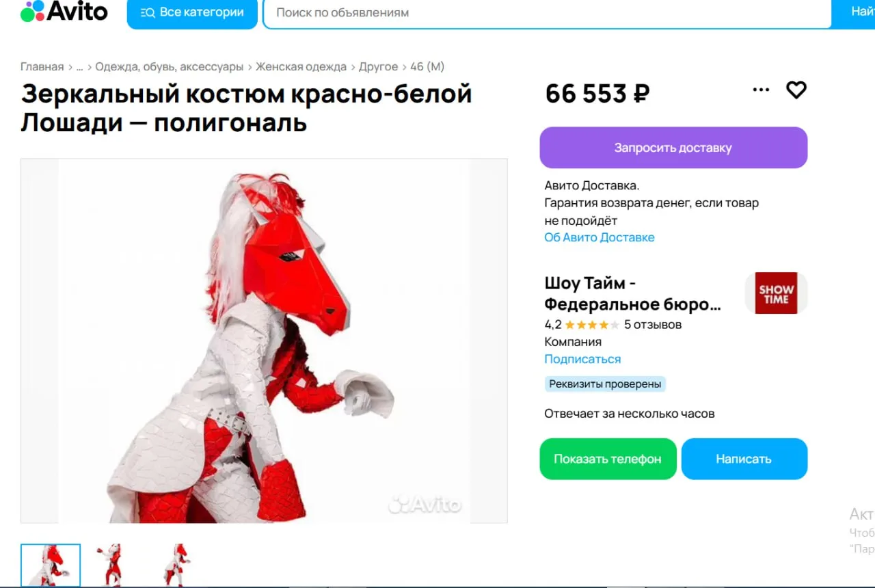
Task: Add listing to favorites with heart icon
Action: coord(796,90)
